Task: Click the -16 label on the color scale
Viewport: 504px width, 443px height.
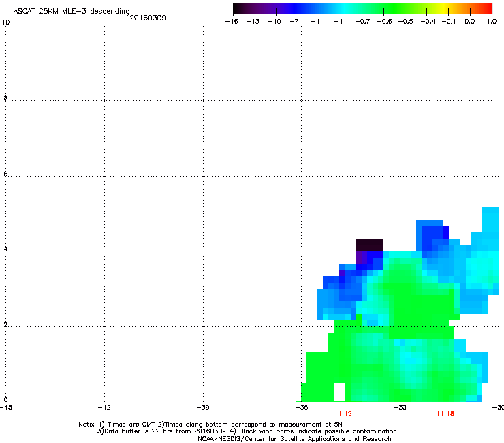Action: [x=232, y=22]
